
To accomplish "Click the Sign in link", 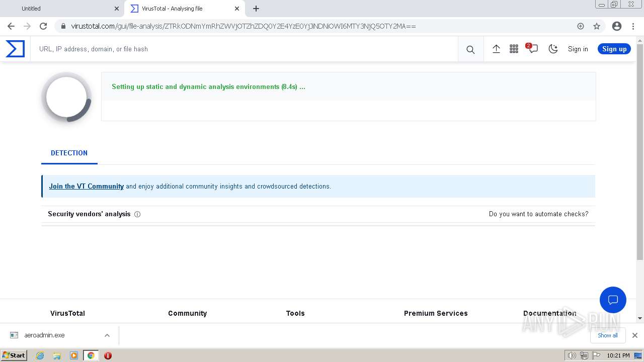I will click(x=578, y=49).
